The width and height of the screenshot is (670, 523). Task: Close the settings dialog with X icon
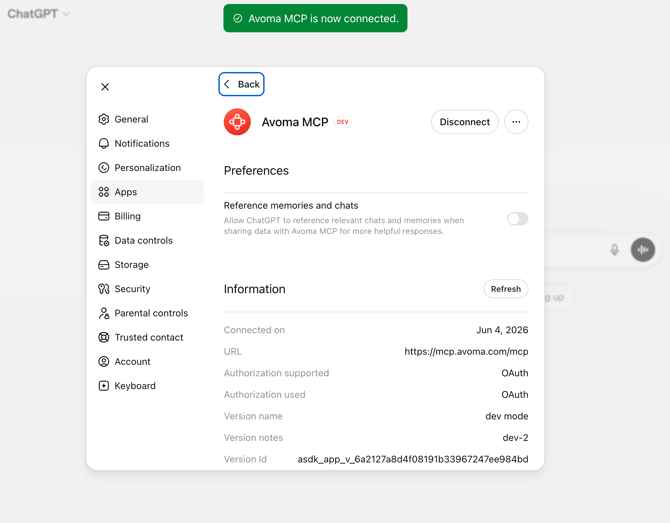click(105, 87)
